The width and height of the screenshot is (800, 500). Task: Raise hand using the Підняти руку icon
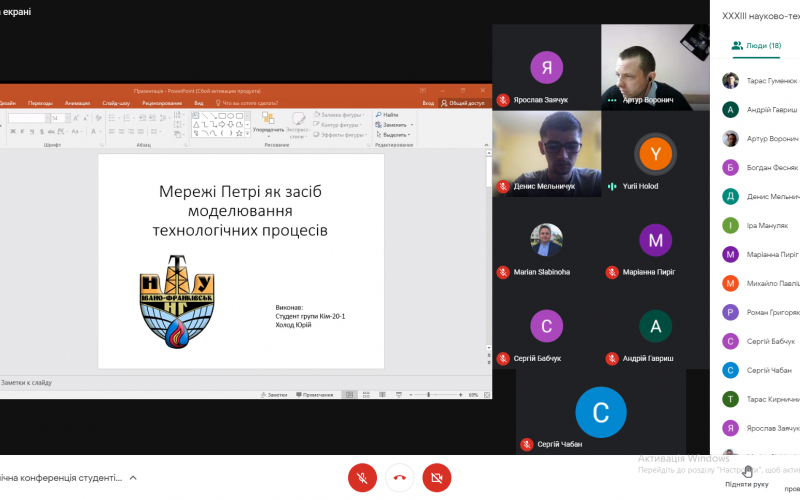(747, 471)
